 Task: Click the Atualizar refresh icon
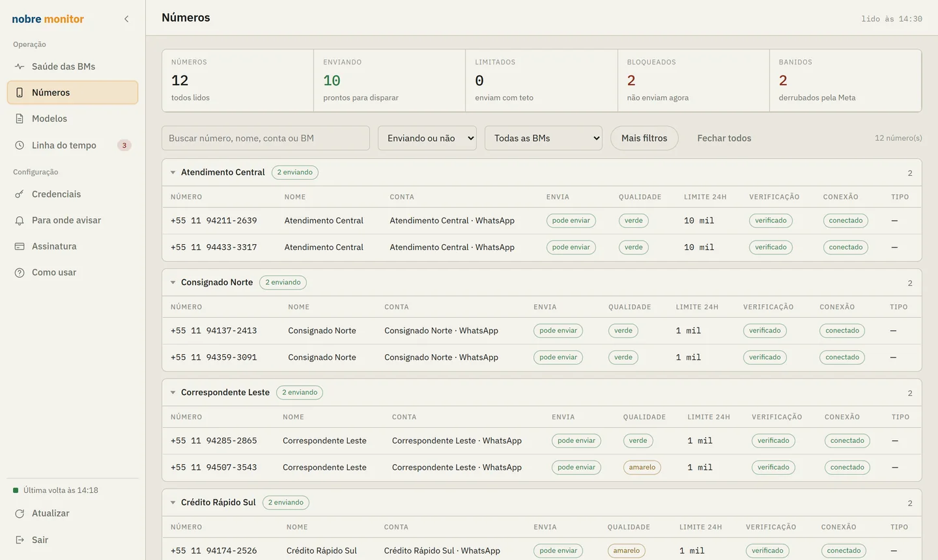point(20,513)
